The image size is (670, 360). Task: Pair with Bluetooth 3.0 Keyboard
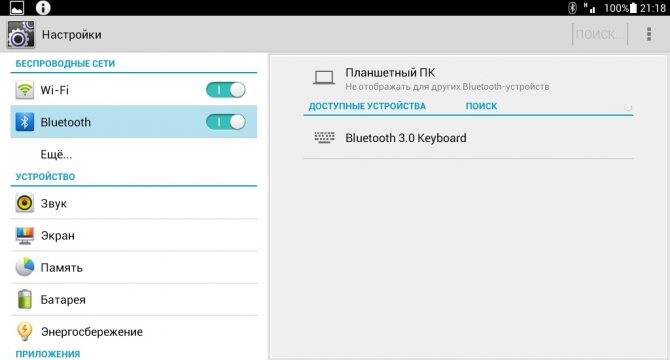468,138
